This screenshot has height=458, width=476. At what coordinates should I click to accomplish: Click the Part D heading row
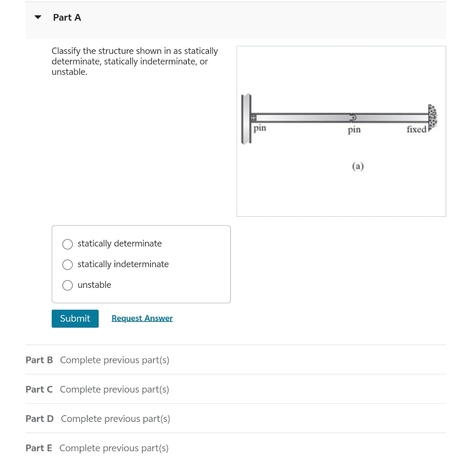click(x=39, y=419)
